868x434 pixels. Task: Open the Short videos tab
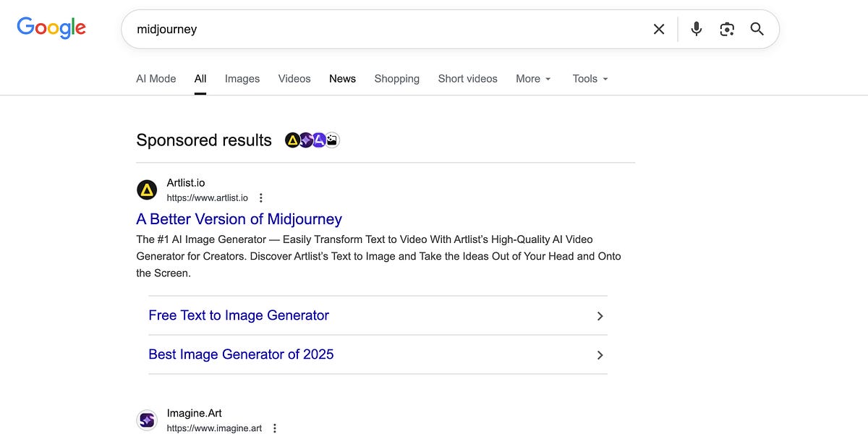coord(468,79)
